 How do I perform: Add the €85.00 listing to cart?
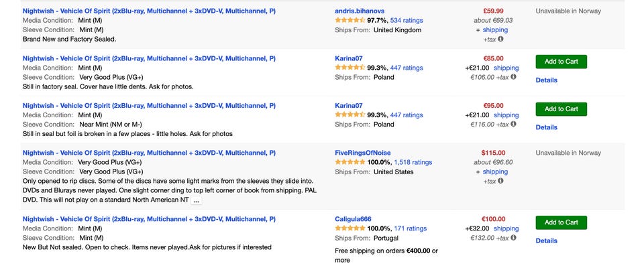(561, 62)
